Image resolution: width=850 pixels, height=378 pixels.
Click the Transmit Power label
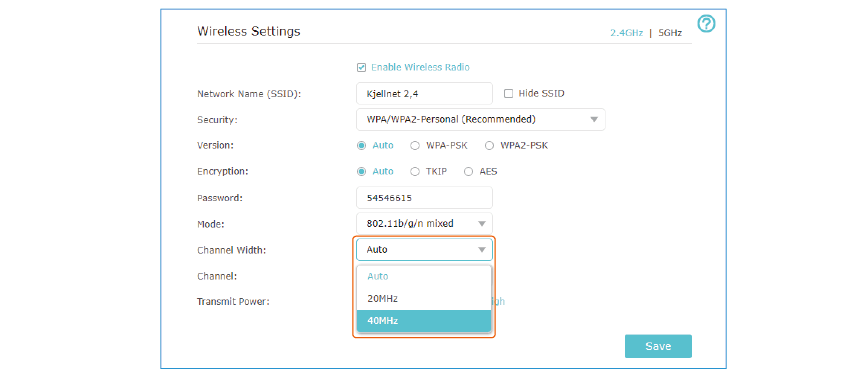click(233, 302)
